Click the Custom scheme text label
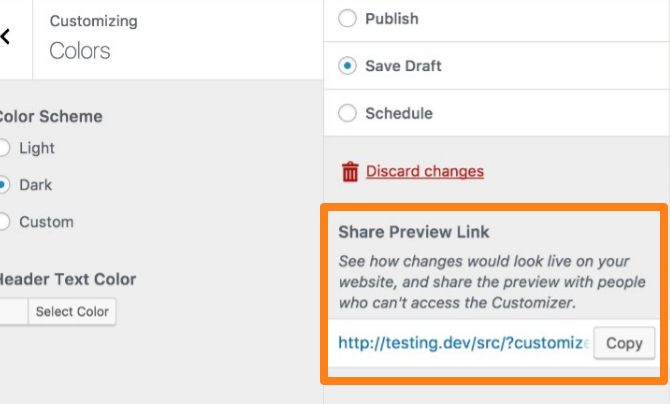This screenshot has height=404, width=670. click(46, 222)
